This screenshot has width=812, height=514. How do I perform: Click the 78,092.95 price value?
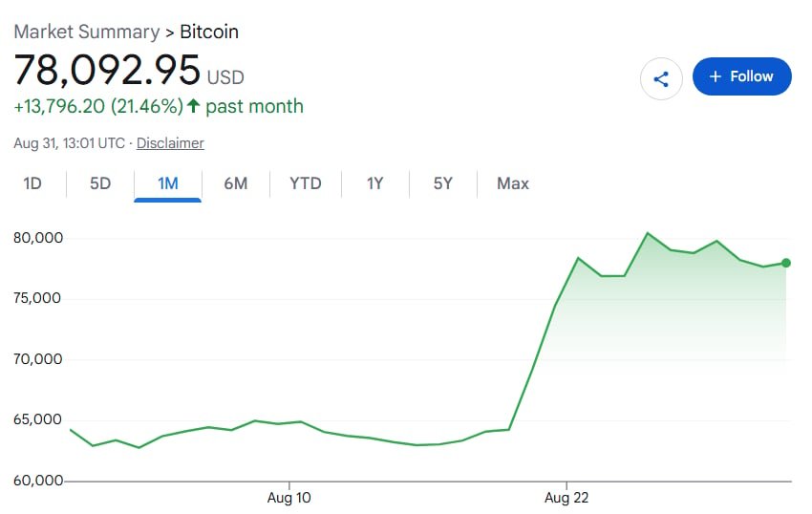coord(107,70)
